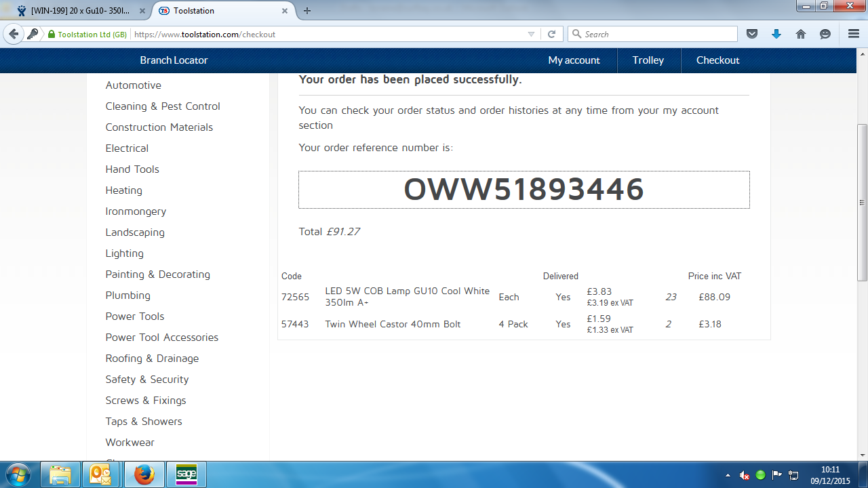868x488 pixels.
Task: Click product code 57443
Action: 295,324
